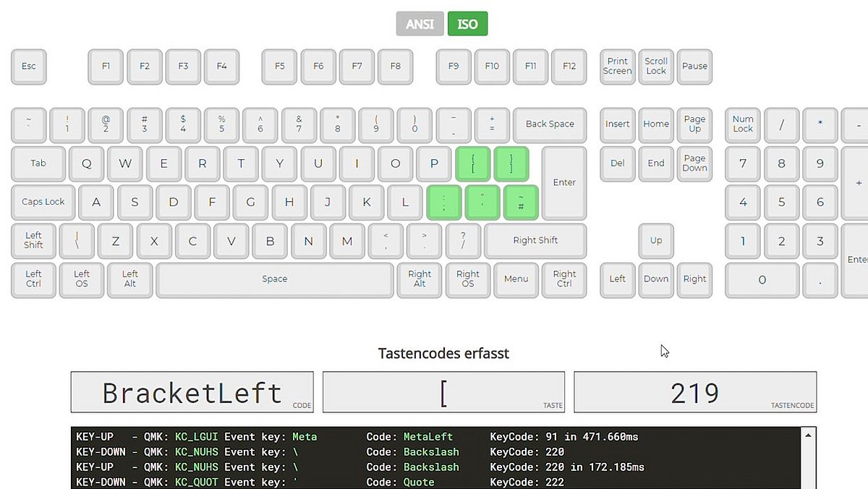Click inside the Tastencode 219 field
Screen dimensions: 868x489
click(694, 392)
